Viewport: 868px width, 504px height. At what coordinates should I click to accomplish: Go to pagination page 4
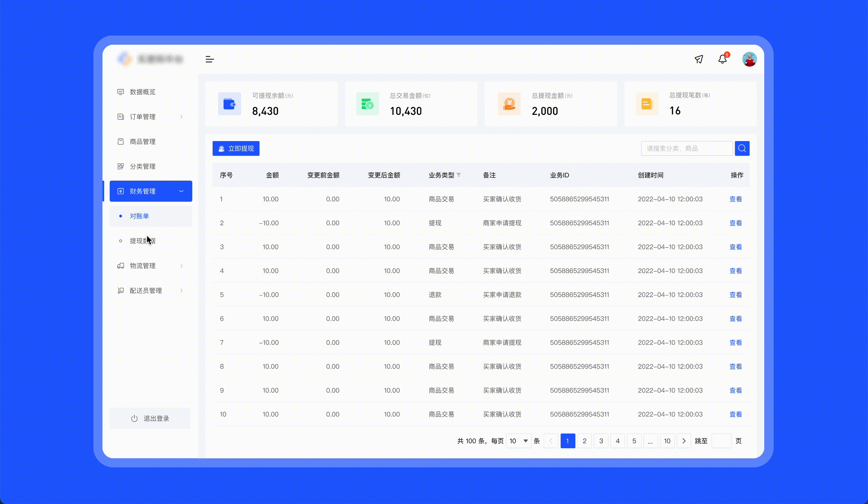[x=618, y=441]
